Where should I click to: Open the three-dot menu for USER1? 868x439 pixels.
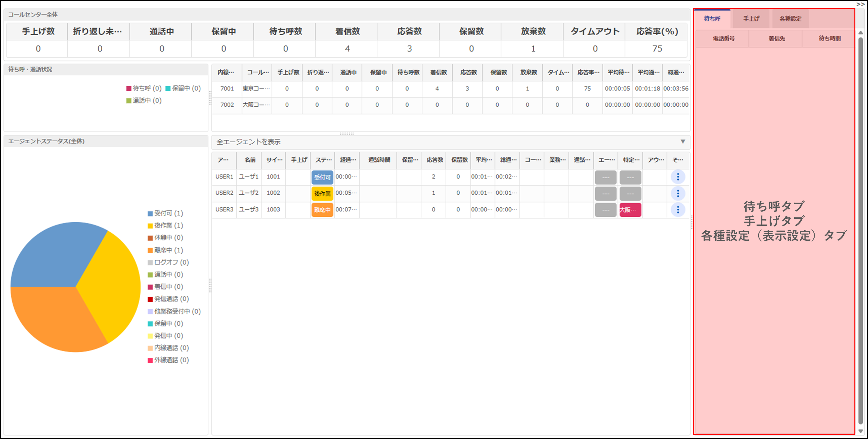(x=678, y=177)
